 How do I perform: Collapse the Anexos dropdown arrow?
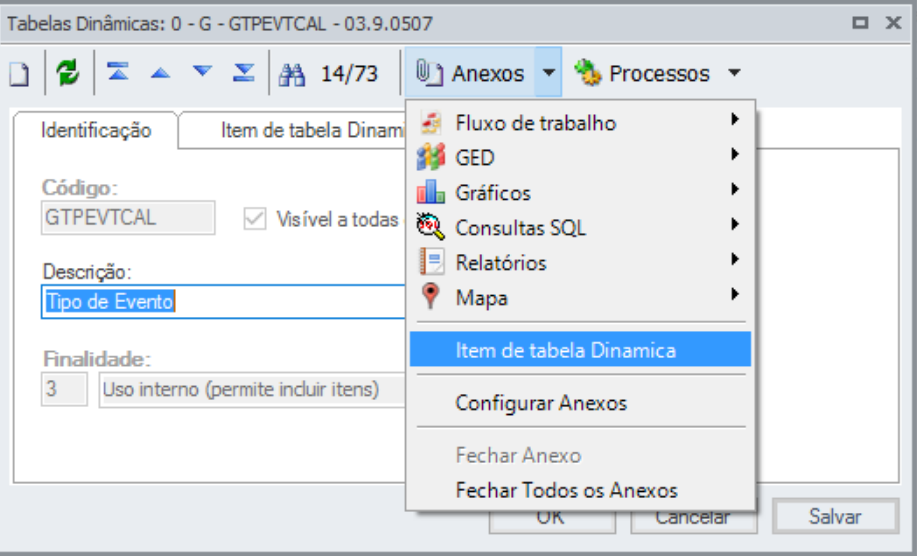click(x=548, y=72)
